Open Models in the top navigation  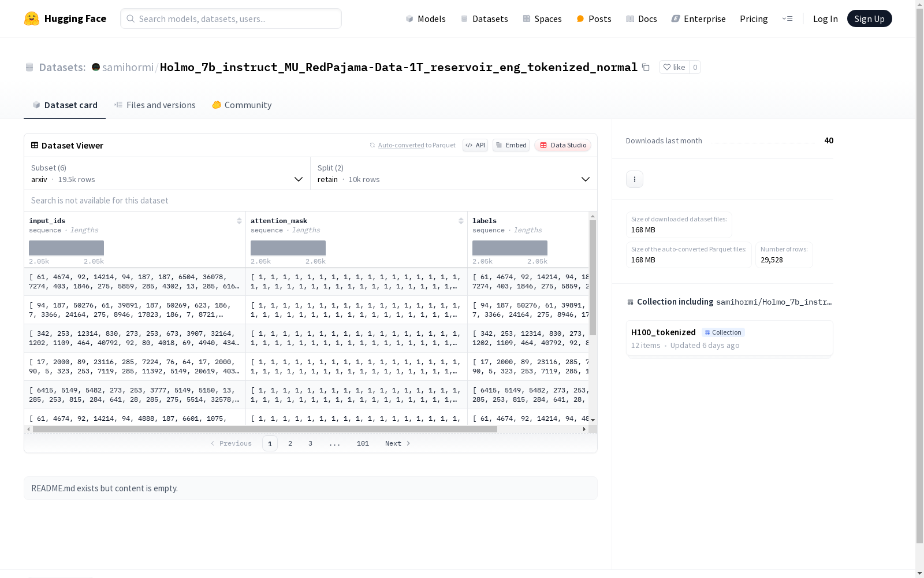(x=426, y=18)
